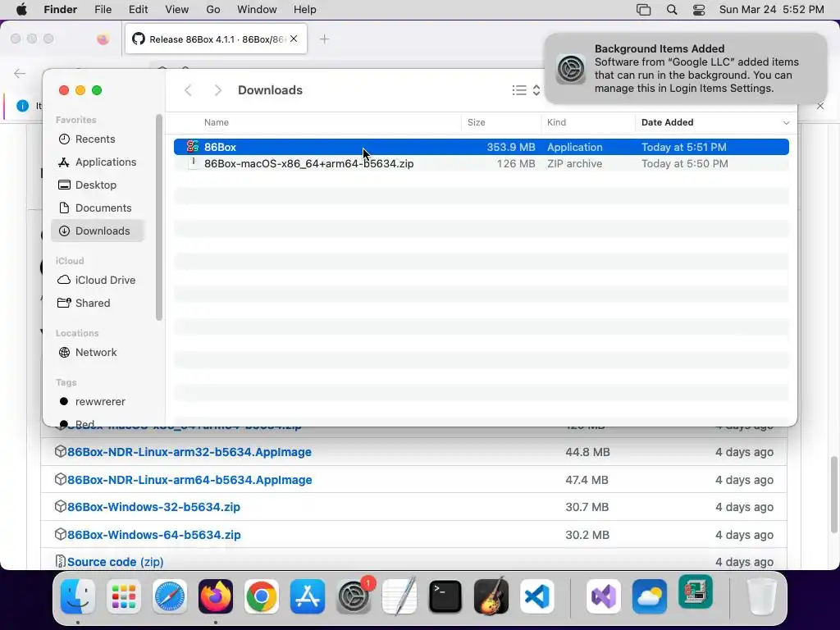Open Spotlight search in menu bar
This screenshot has height=630, width=840.
point(672,10)
